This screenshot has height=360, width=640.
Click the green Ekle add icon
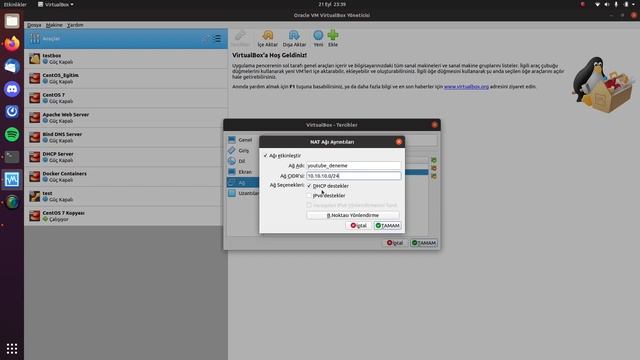pos(333,36)
